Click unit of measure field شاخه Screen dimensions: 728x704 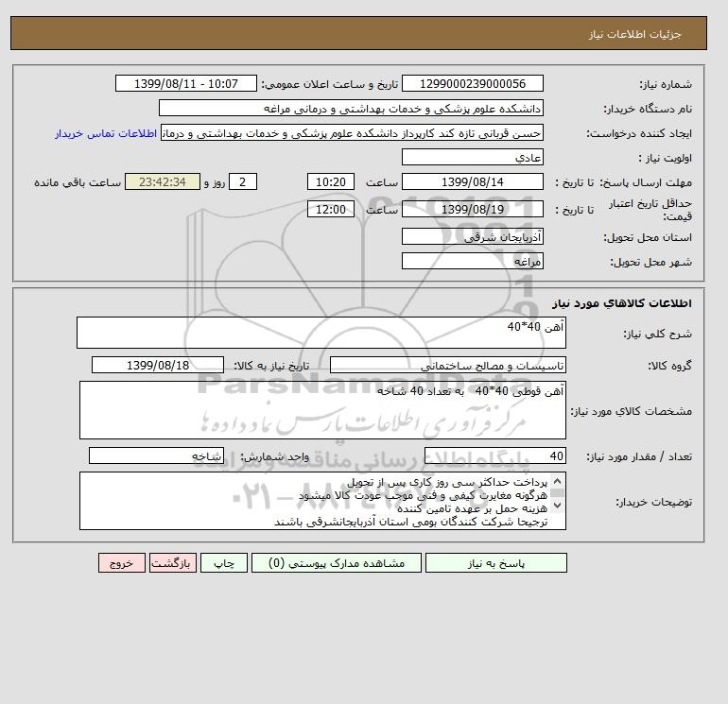(156, 455)
